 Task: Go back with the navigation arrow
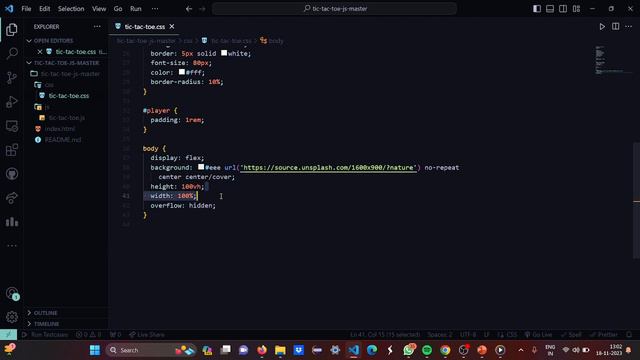click(189, 9)
